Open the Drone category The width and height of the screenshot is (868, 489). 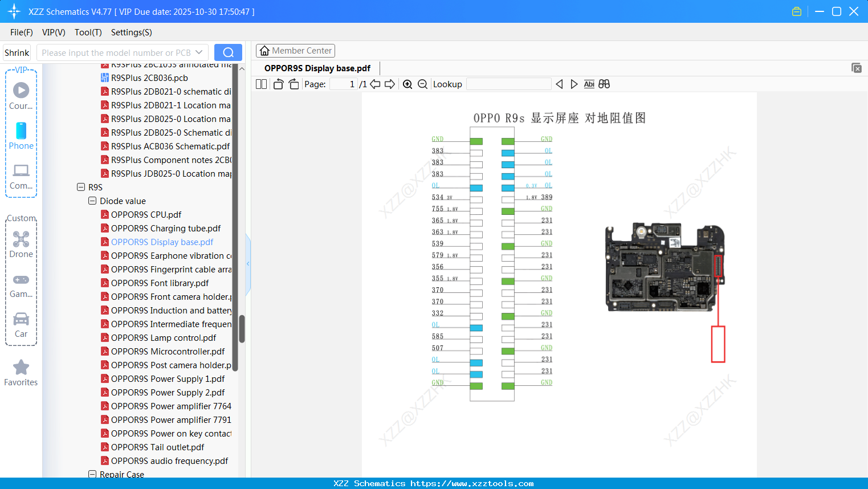(x=21, y=244)
